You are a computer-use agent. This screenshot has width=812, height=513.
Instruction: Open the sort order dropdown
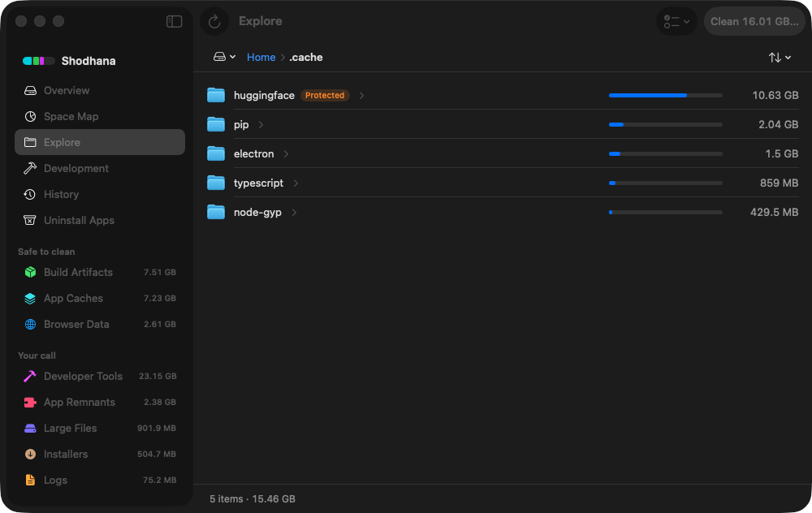(x=780, y=58)
